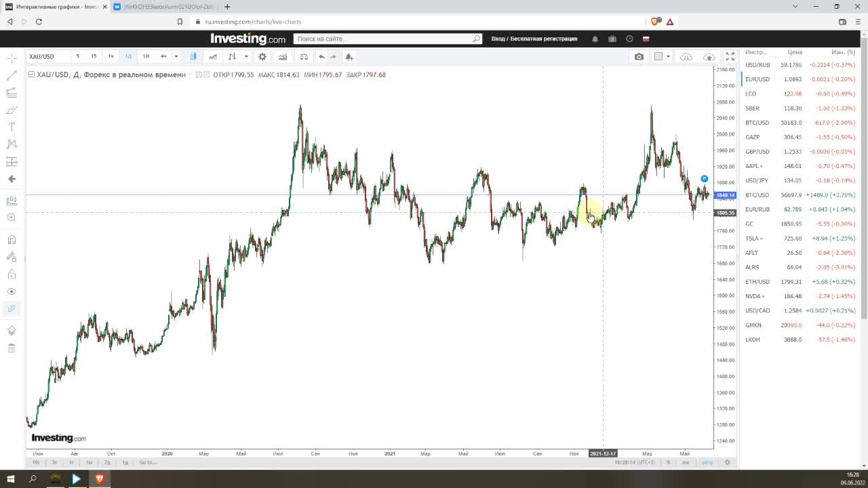Select the crosshair cursor tool
This screenshot has height=488, width=868.
click(x=12, y=59)
